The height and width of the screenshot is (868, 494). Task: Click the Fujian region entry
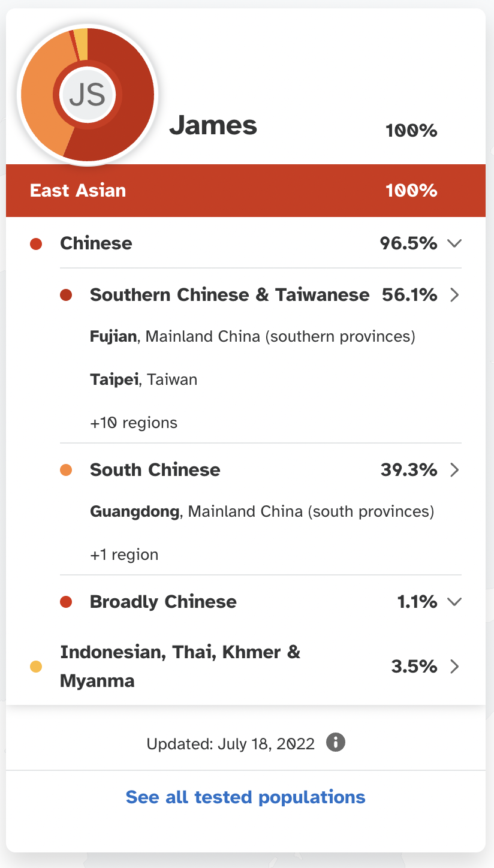[252, 336]
